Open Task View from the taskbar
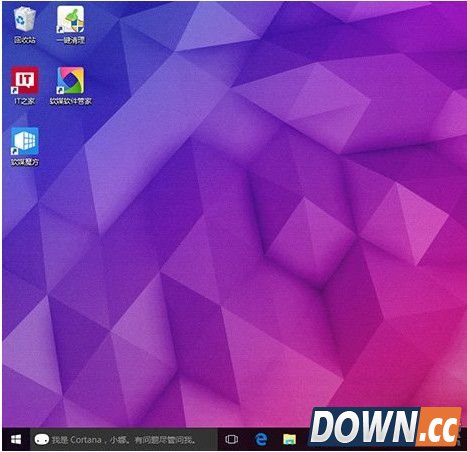 [231, 439]
